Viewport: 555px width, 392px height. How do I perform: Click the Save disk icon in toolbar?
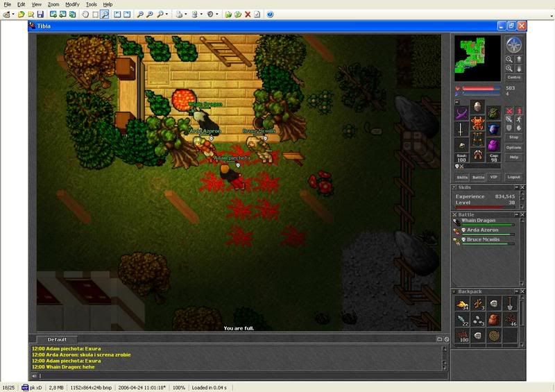40,14
